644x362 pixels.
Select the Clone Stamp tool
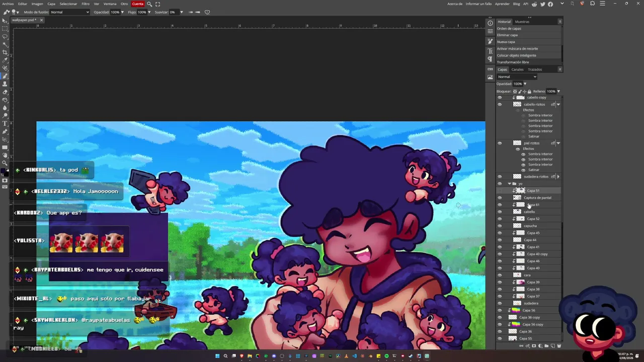coord(5,84)
